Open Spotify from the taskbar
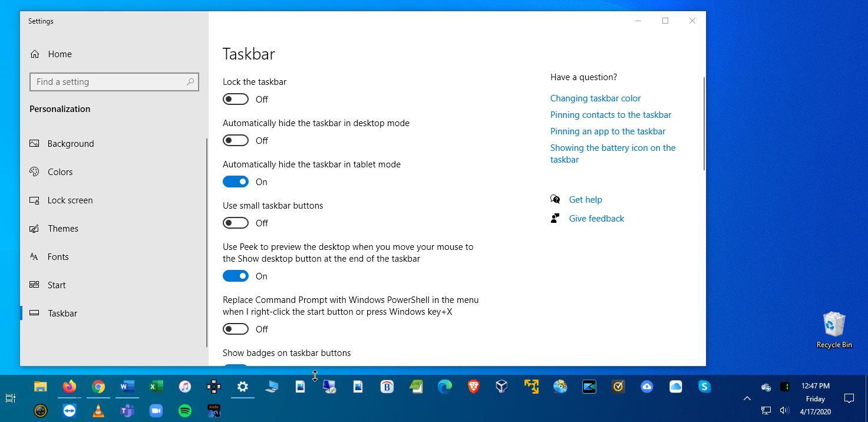868x422 pixels. coord(185,411)
